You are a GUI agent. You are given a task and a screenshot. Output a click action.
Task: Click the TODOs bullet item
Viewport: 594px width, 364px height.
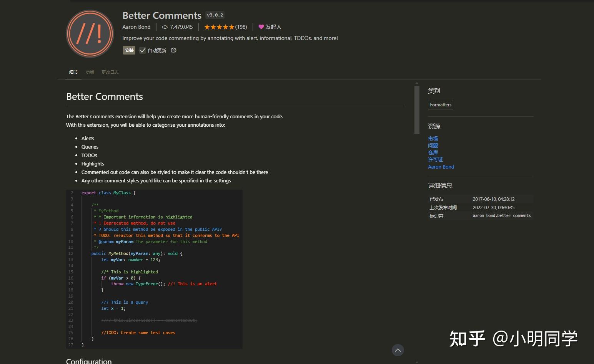point(89,155)
